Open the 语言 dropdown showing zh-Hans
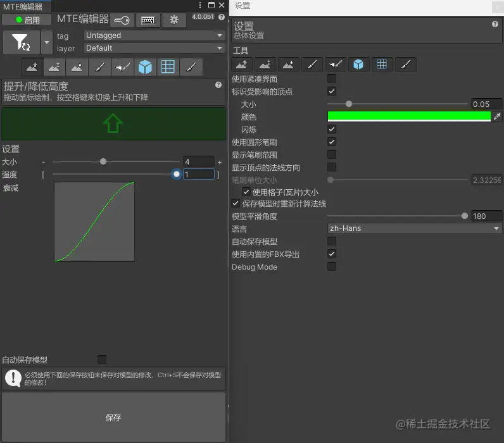504x443 pixels. click(414, 228)
